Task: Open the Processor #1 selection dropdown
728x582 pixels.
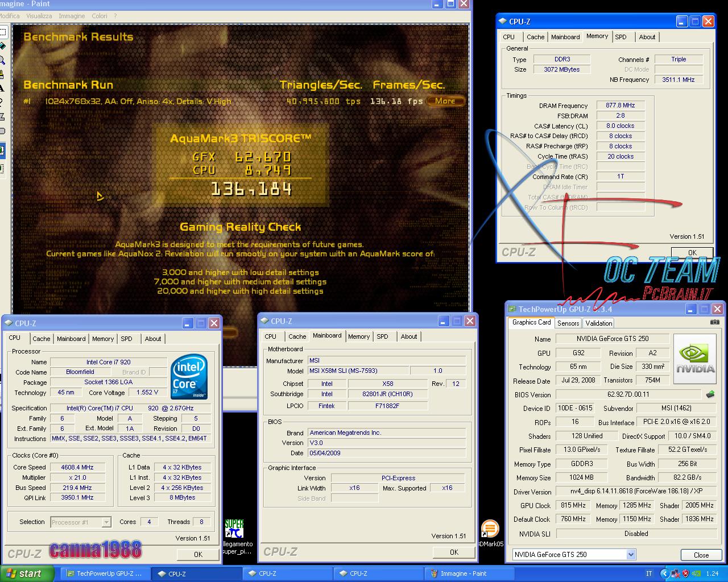Action: tap(106, 522)
